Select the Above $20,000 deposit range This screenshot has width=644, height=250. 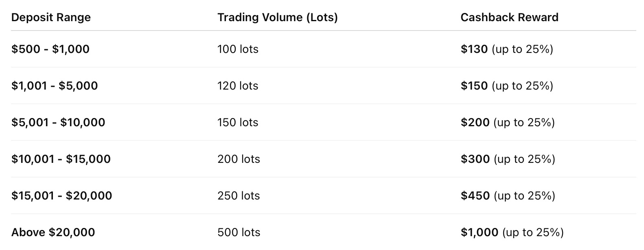tap(53, 232)
